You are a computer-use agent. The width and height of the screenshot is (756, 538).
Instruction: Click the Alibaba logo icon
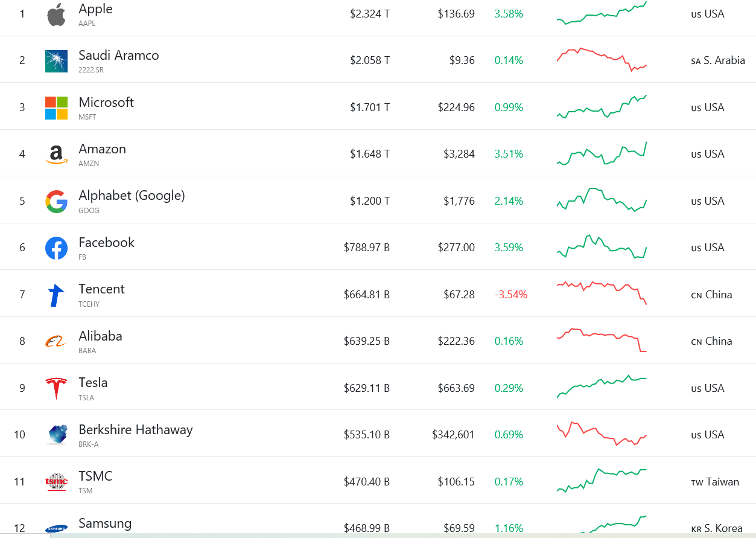tap(56, 342)
